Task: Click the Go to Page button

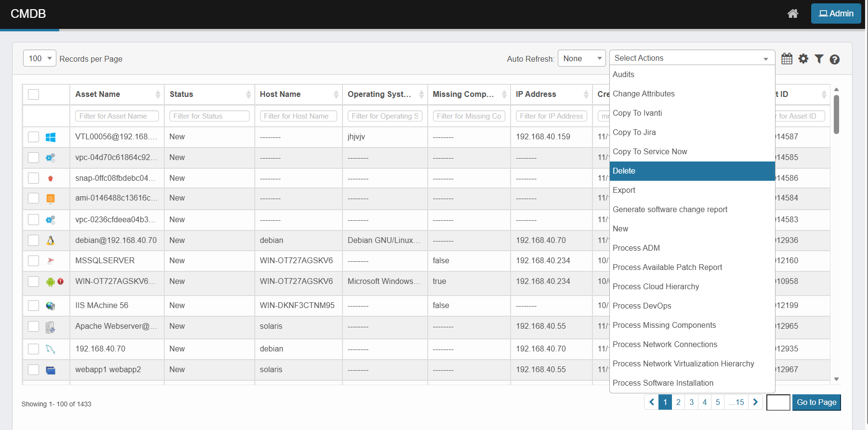Action: point(816,402)
